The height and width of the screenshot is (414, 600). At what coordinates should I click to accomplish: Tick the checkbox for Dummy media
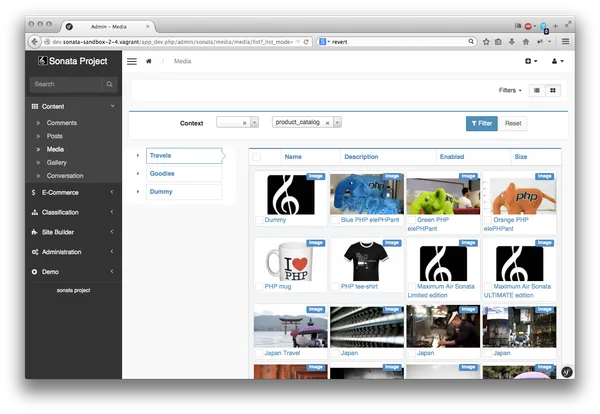259,220
